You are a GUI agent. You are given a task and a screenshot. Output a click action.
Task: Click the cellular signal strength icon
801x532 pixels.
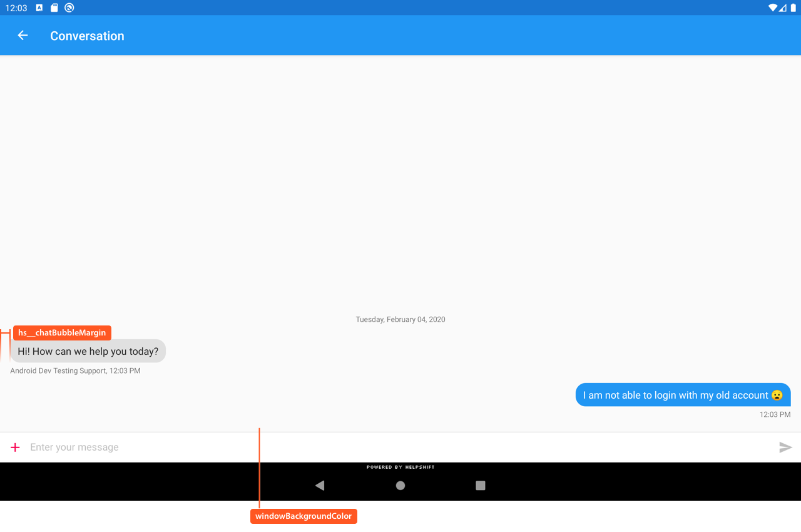point(783,8)
